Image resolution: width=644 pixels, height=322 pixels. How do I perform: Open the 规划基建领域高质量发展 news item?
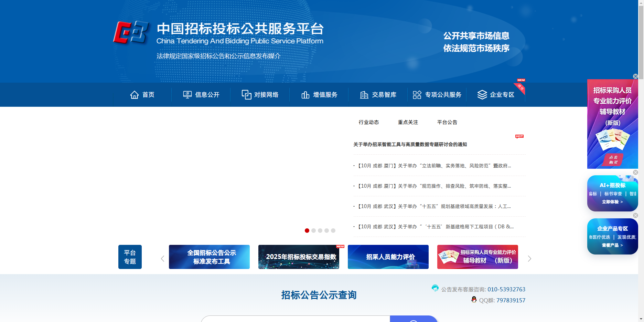click(434, 206)
